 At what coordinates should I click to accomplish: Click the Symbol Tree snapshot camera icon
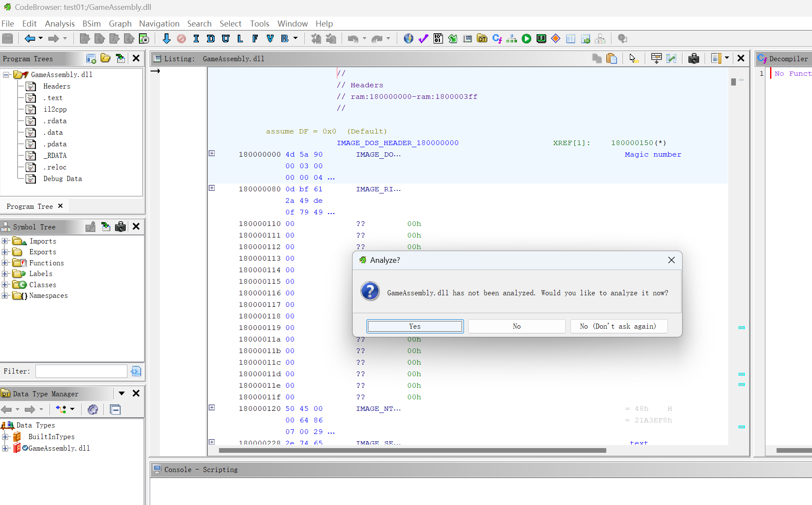(120, 227)
